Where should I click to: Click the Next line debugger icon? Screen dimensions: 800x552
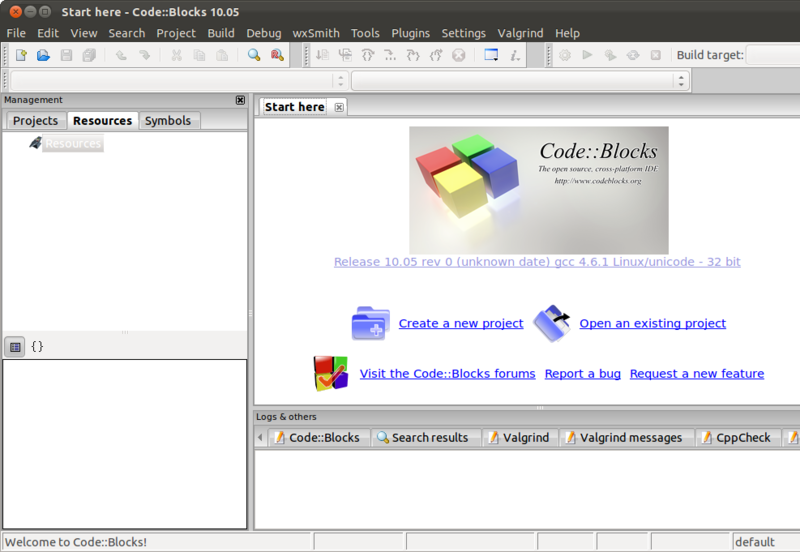click(368, 55)
